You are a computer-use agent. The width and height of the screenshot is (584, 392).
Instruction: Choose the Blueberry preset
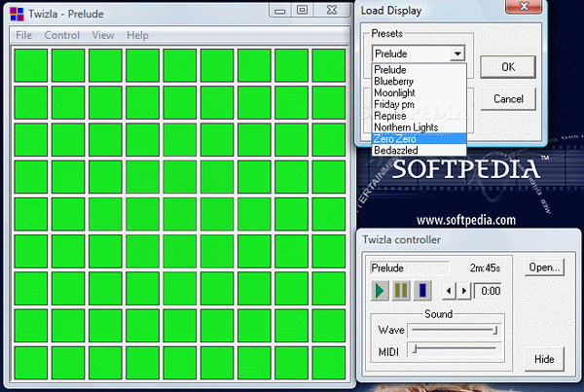coord(419,81)
